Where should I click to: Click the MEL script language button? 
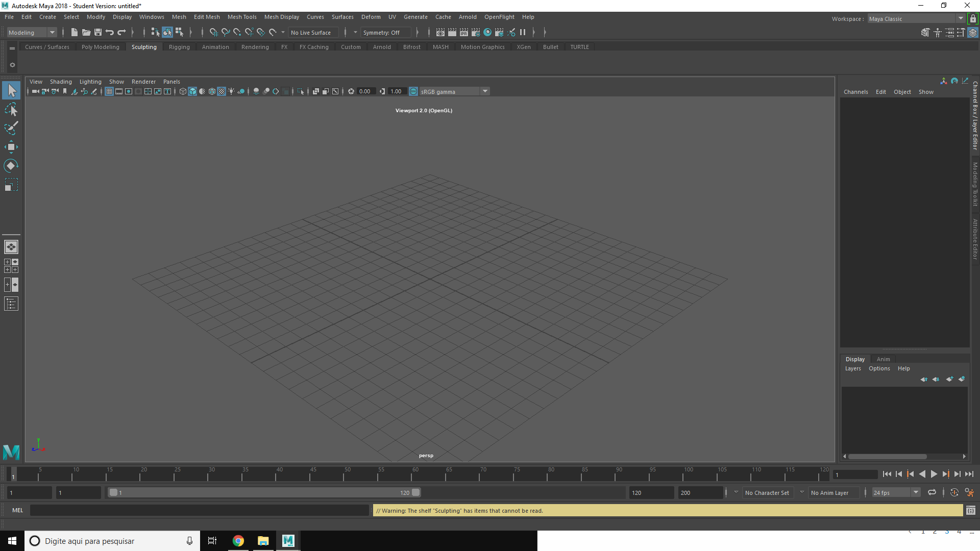pyautogui.click(x=18, y=510)
